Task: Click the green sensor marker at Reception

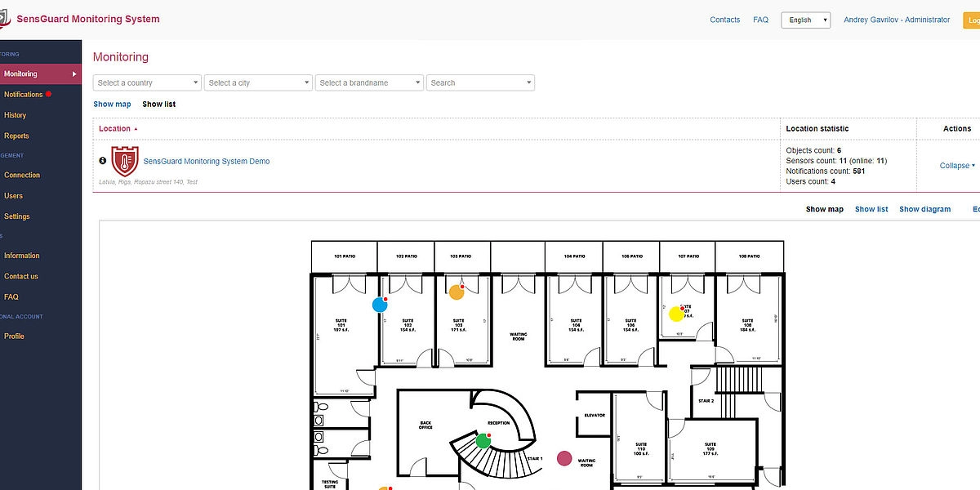Action: (x=483, y=441)
